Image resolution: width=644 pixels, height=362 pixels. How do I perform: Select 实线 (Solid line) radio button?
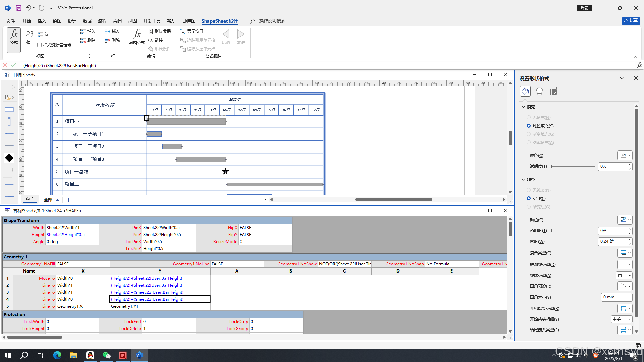[529, 198]
